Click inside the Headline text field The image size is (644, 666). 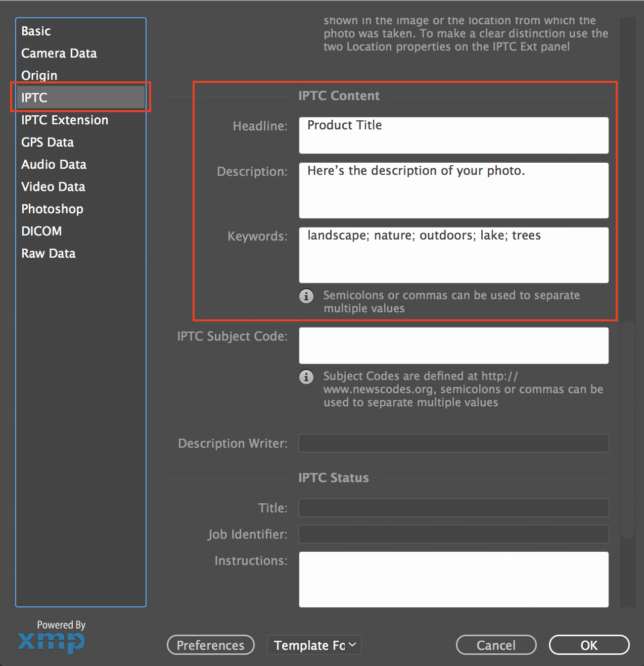(453, 135)
